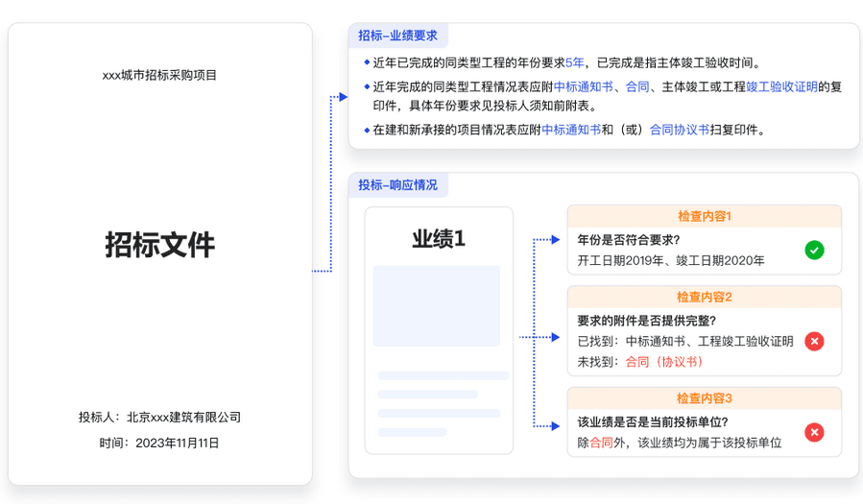
Task: Click text 在建和新承接的项目情况表应附
Action: tap(457, 130)
